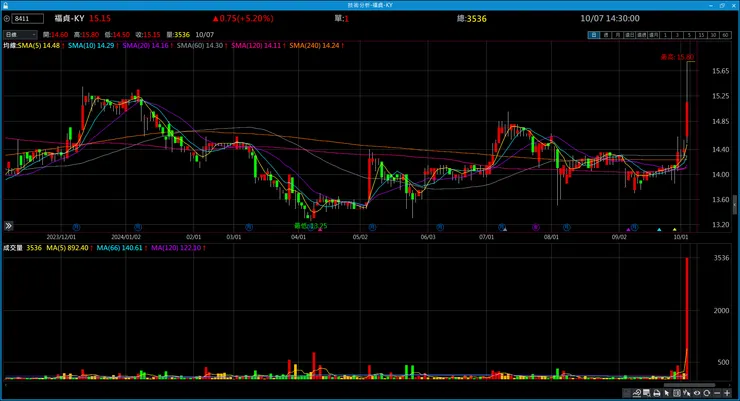Click the adjusted weekly period button
This screenshot has height=401, width=740.
[x=641, y=35]
